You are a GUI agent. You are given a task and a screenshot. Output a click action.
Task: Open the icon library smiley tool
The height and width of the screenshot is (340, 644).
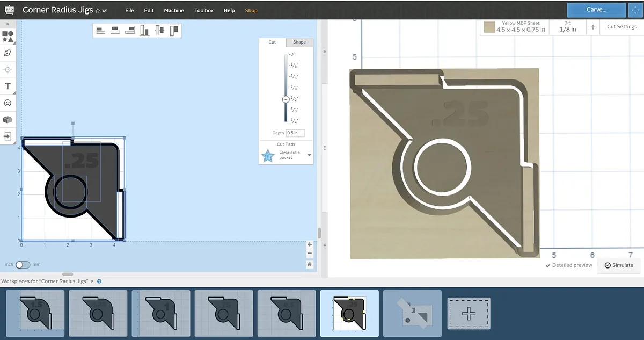pyautogui.click(x=8, y=103)
